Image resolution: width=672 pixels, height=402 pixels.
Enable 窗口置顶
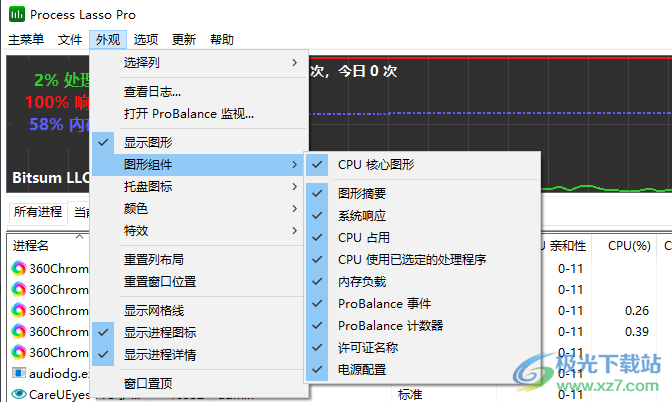click(x=200, y=383)
